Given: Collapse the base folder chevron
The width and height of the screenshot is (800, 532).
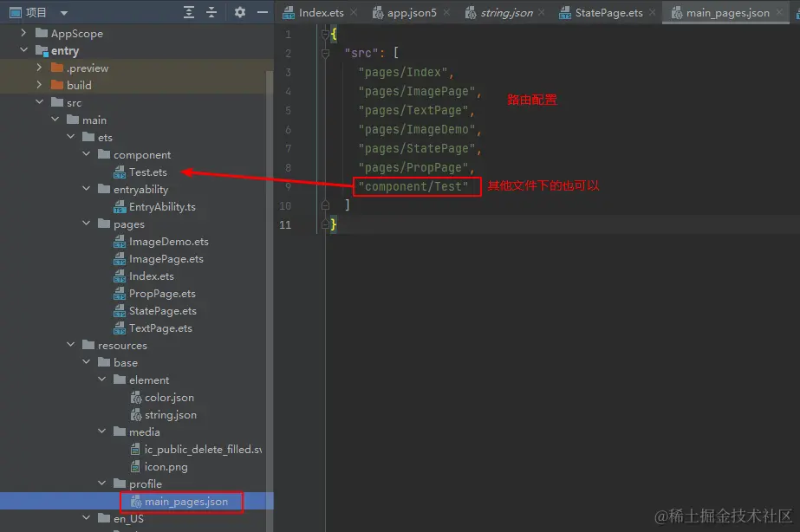Looking at the screenshot, I should (86, 362).
